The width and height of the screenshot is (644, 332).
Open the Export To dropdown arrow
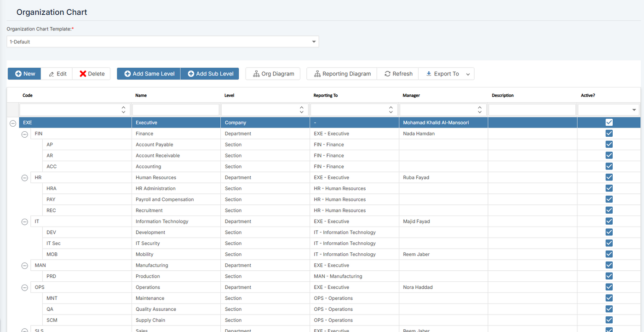point(468,74)
